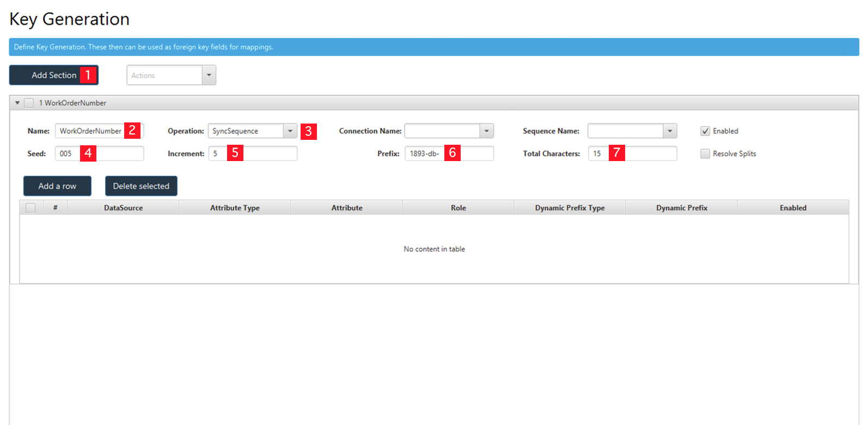Edit the Total Characters field
Viewport: 868px width, 425px height.
click(x=632, y=153)
